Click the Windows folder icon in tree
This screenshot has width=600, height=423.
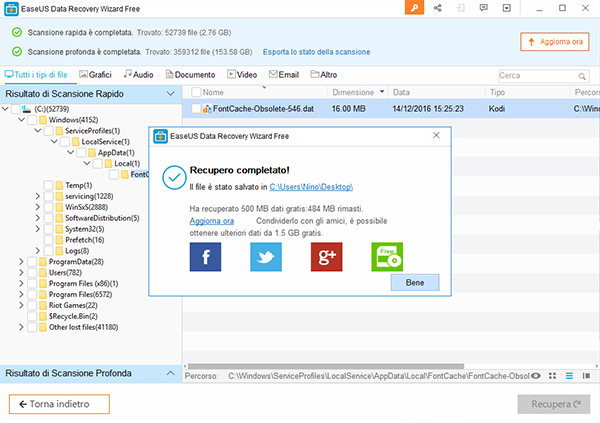[43, 120]
